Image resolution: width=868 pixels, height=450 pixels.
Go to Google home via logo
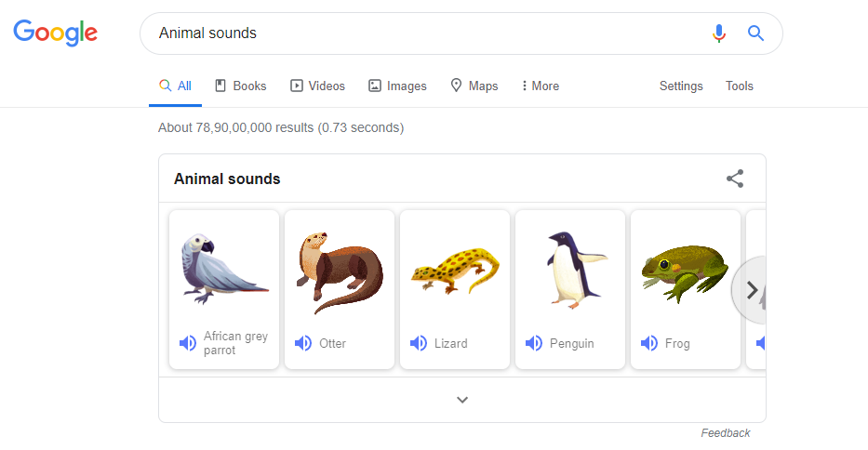[56, 33]
